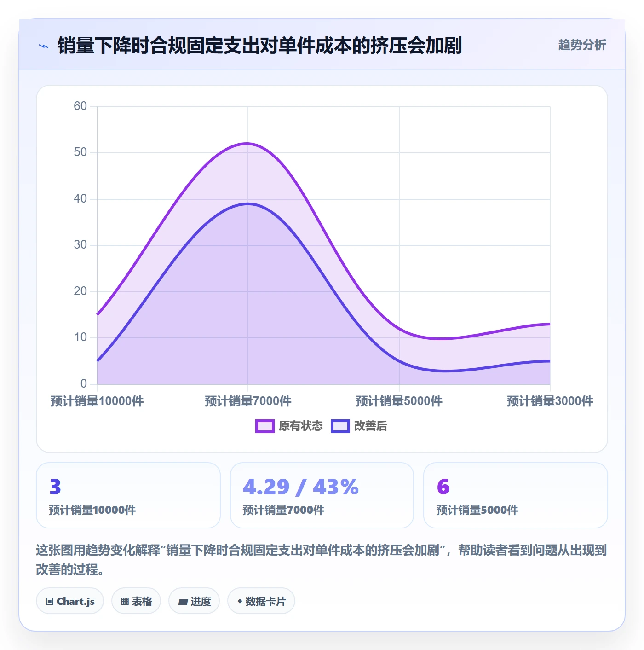Select the 表格 tag
This screenshot has height=650, width=644.
click(x=136, y=601)
